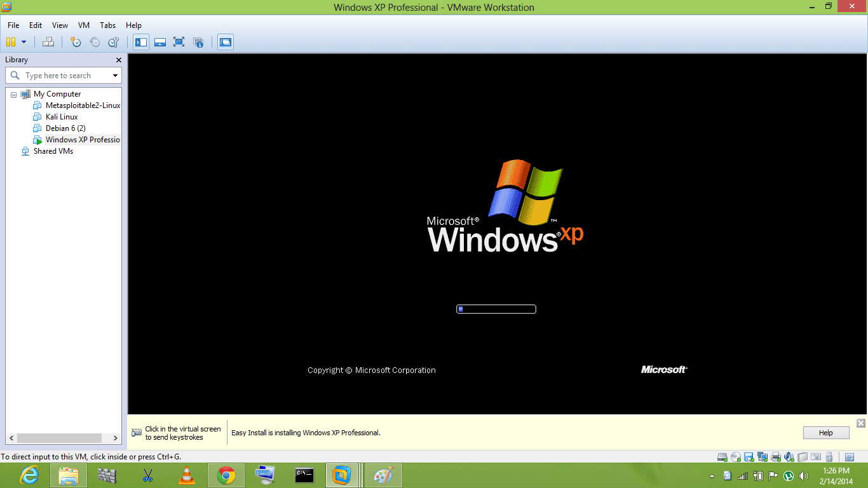Click the floppy drive status icon

click(x=749, y=457)
